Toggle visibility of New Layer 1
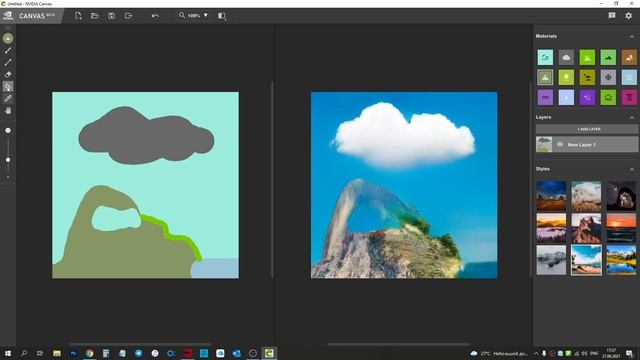 [x=560, y=144]
